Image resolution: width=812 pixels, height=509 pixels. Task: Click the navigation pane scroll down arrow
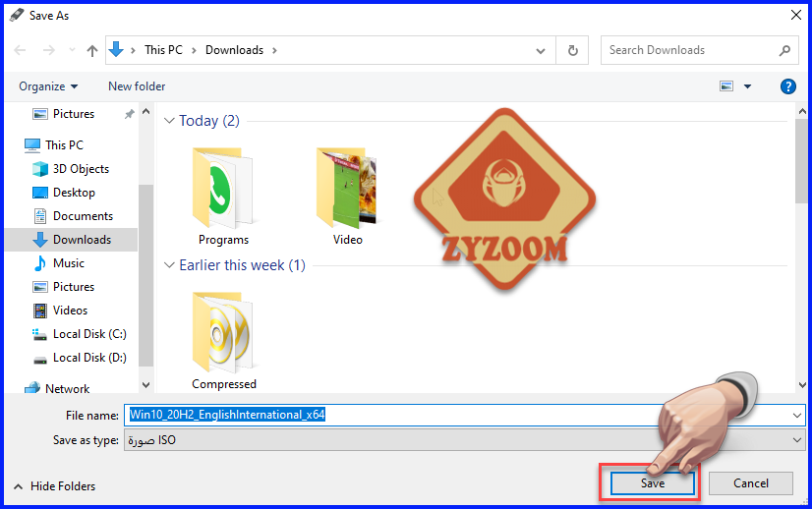click(x=146, y=385)
